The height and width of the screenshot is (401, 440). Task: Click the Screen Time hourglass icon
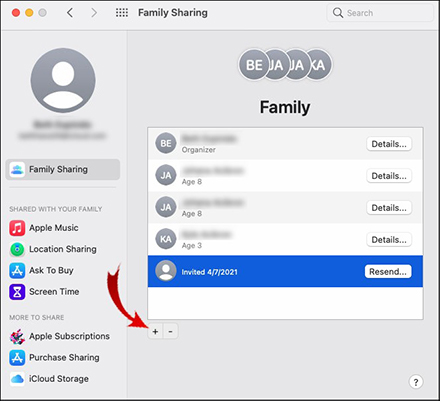(x=17, y=292)
